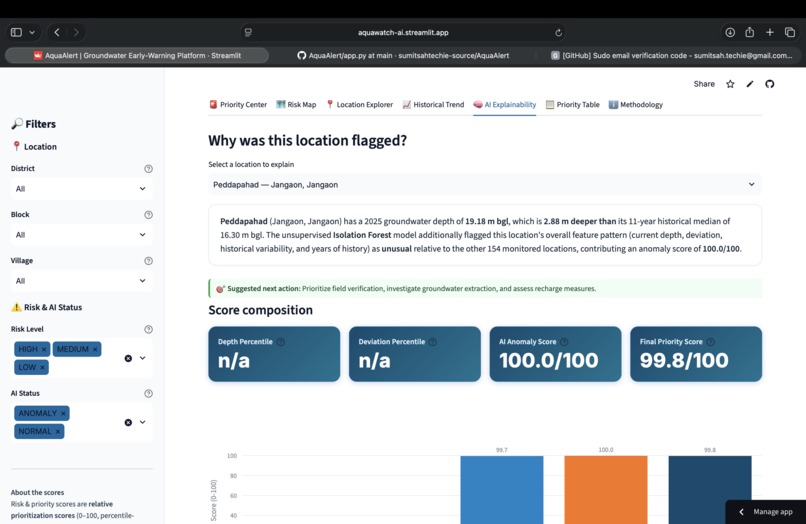Click the light blue 99.7 chart bar

click(502, 490)
